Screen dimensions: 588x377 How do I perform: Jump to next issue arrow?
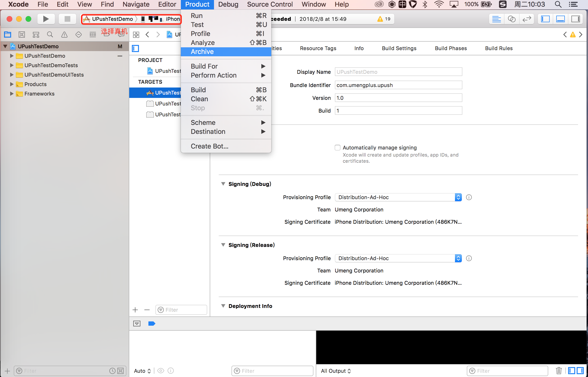[x=581, y=35]
